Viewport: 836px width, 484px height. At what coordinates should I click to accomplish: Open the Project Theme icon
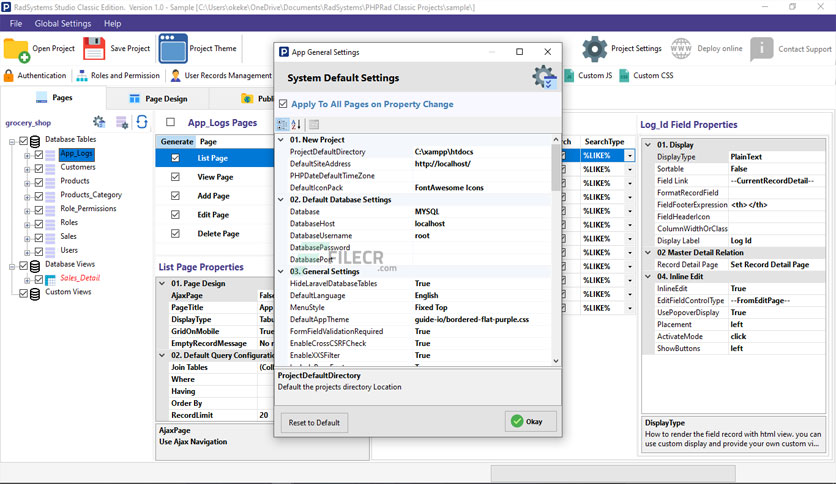(x=173, y=49)
